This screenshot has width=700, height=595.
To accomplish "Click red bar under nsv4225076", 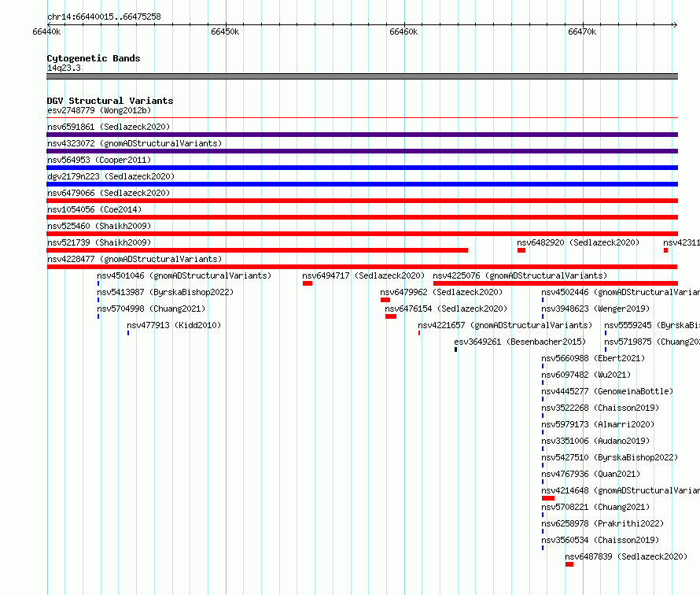I will [555, 283].
